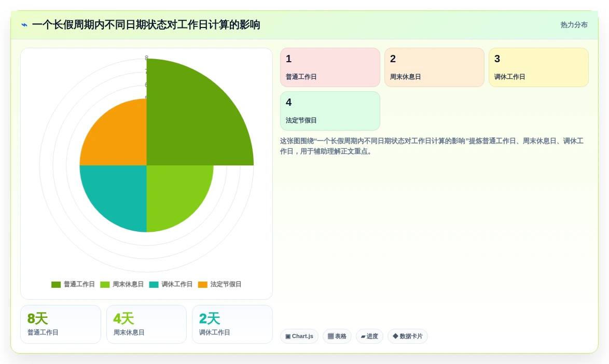Toggle 周末休息日 legend swatch in chart
Image resolution: width=609 pixels, height=364 pixels.
coord(105,285)
